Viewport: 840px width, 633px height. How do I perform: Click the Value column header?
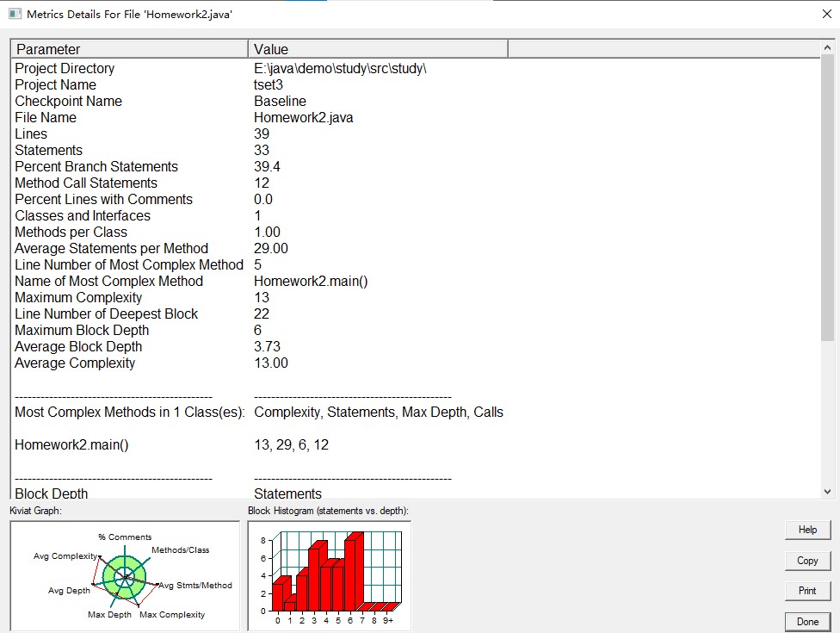point(378,49)
